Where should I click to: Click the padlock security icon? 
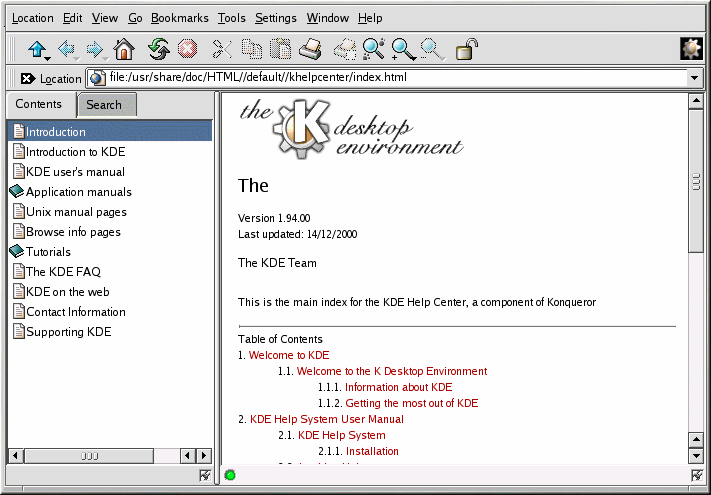click(466, 48)
